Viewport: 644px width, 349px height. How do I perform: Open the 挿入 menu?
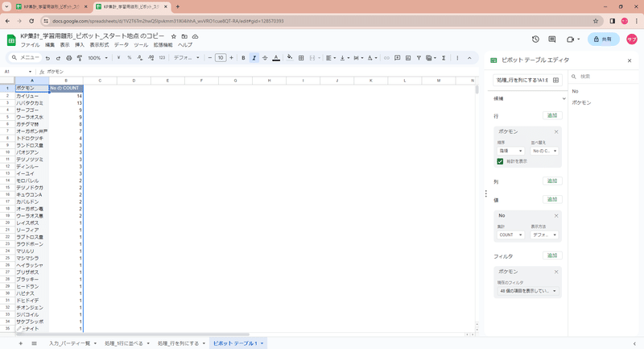[80, 45]
